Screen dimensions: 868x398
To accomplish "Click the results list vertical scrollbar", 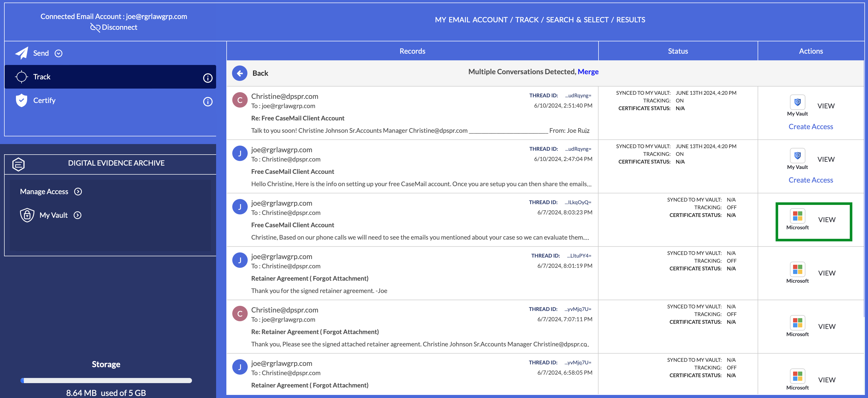I will click(x=865, y=189).
